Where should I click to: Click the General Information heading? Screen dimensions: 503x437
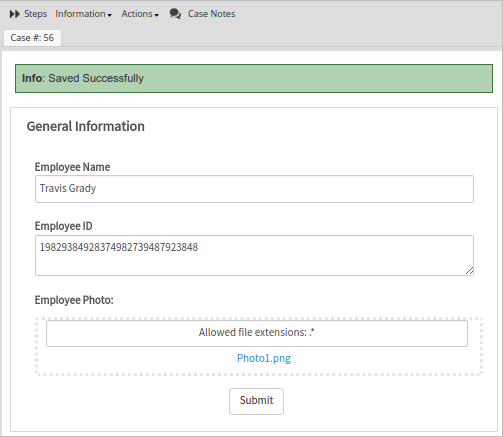coord(86,126)
